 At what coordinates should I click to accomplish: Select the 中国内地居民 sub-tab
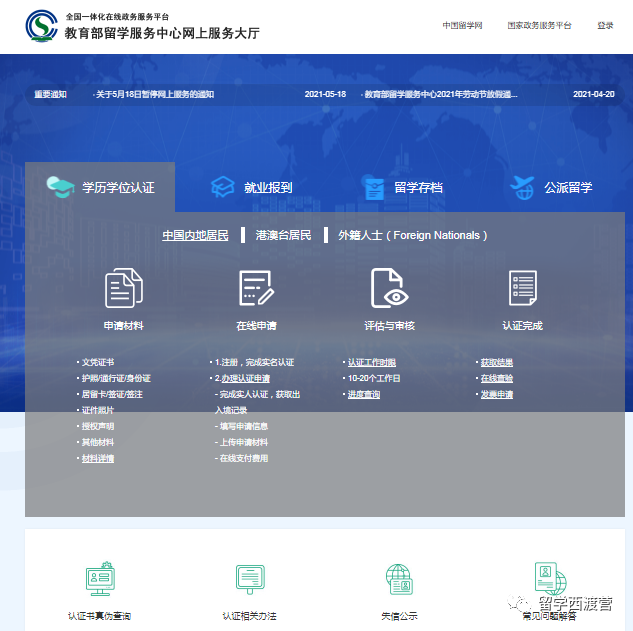coord(195,235)
